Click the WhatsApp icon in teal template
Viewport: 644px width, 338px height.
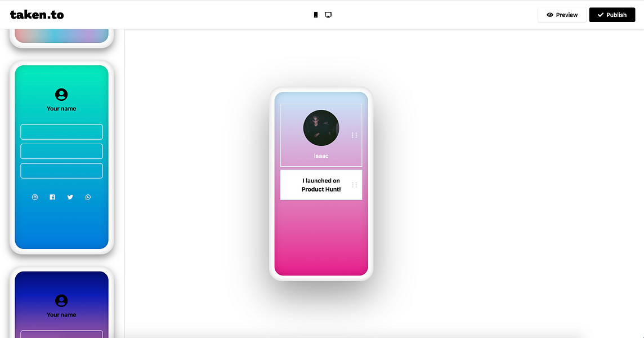88,197
